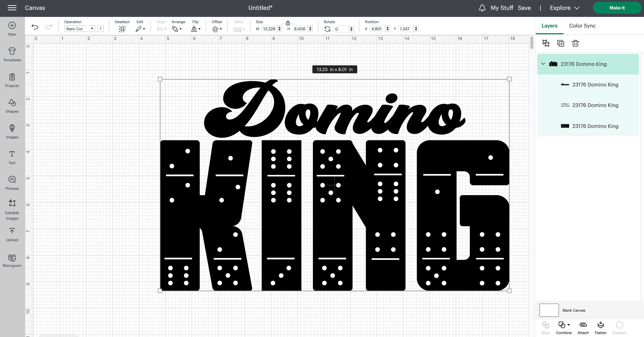Duplicate the selected layer
Image resolution: width=644 pixels, height=337 pixels.
(x=560, y=43)
